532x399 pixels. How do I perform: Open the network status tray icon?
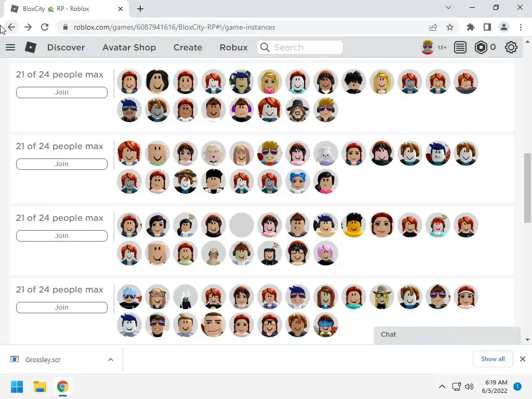(456, 387)
